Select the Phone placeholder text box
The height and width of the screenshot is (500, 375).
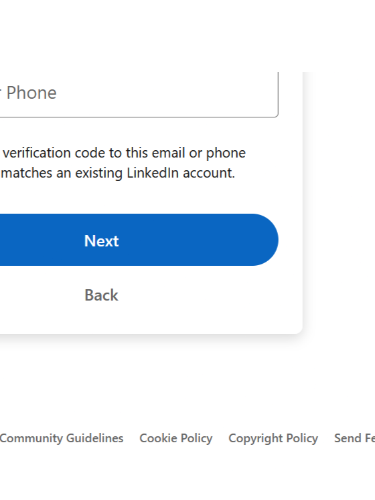pos(139,95)
